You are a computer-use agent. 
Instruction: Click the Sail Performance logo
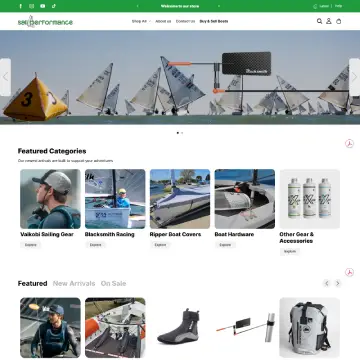pyautogui.click(x=45, y=22)
